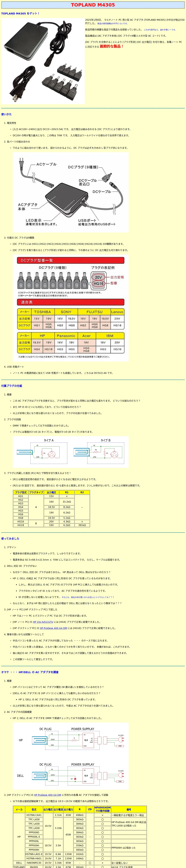Click the 'HSTNN-CA41' model cell
186x868 pixels.
coord(34,815)
